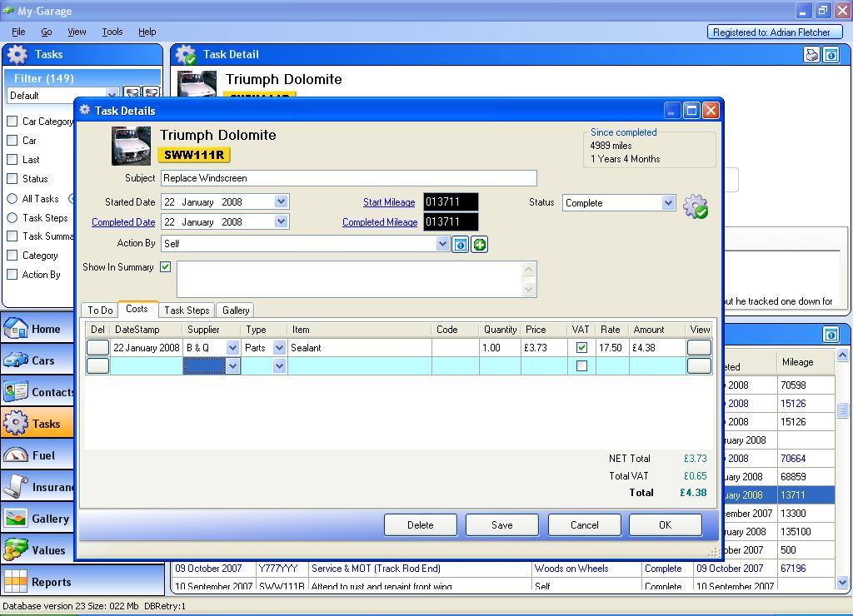
Task: Enable the Status filter checkbox
Action: [x=12, y=178]
